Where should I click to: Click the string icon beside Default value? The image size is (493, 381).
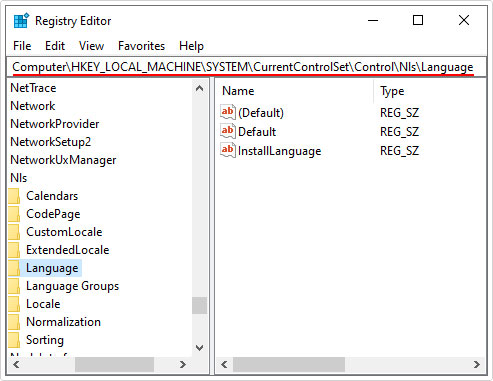pos(228,131)
